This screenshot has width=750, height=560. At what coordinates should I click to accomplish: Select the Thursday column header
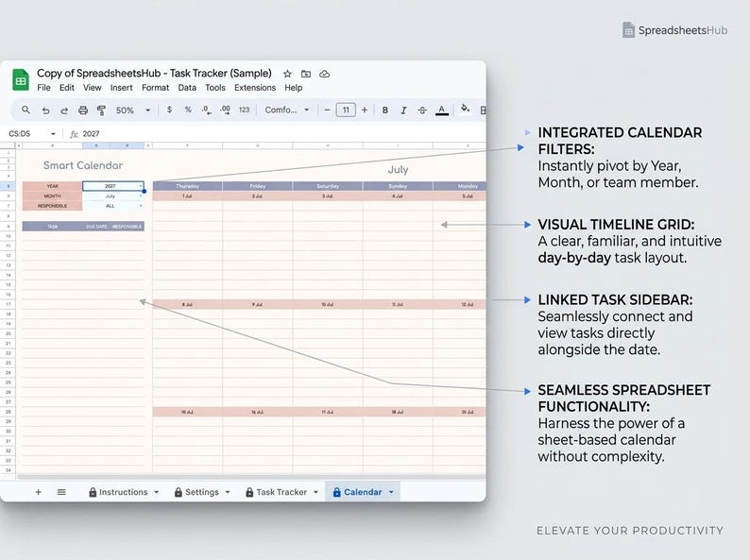click(x=187, y=186)
